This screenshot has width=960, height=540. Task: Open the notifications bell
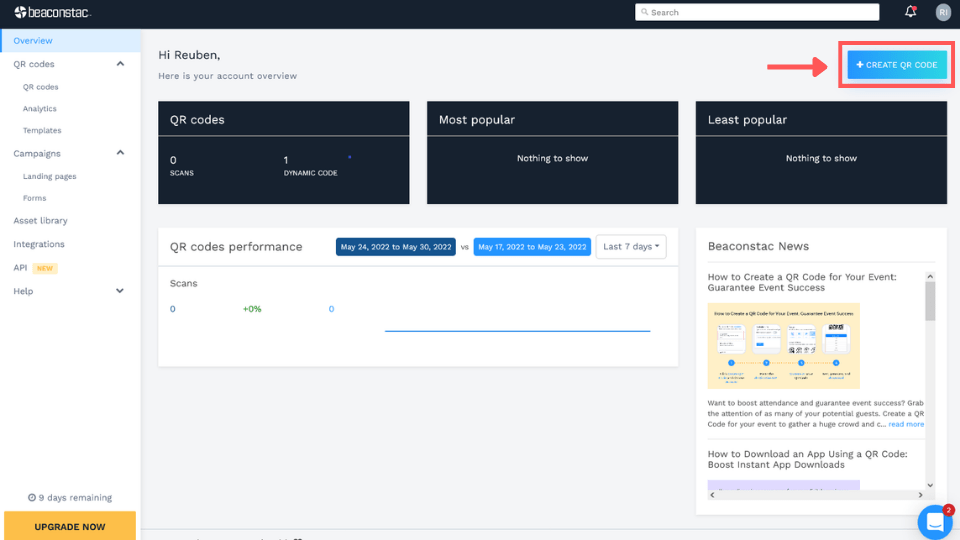pyautogui.click(x=910, y=12)
